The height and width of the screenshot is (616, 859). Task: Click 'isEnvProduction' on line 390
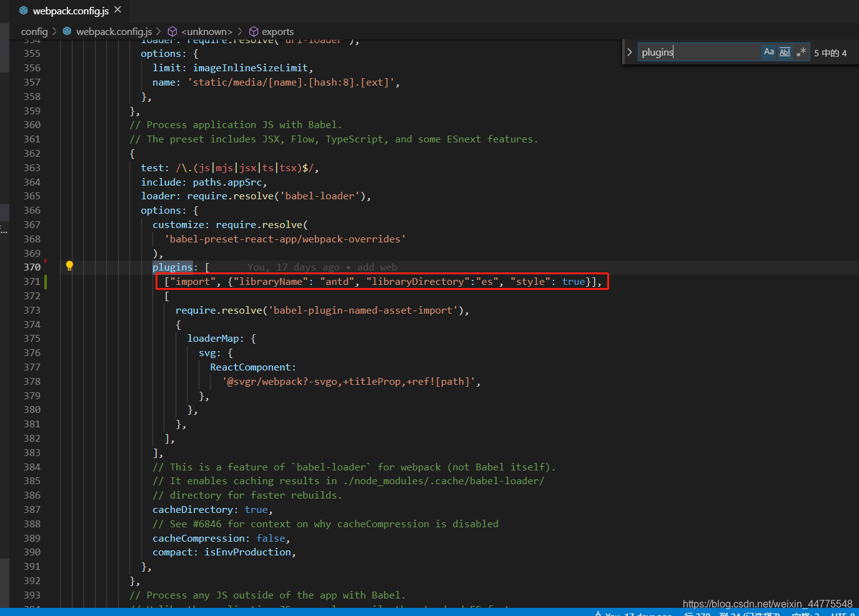pos(247,552)
